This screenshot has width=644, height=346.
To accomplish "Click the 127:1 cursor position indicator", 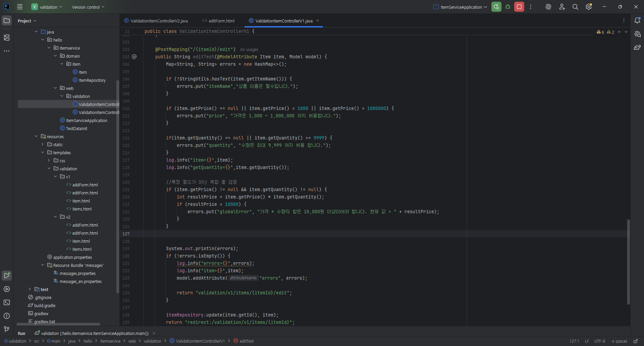I will click(x=574, y=341).
